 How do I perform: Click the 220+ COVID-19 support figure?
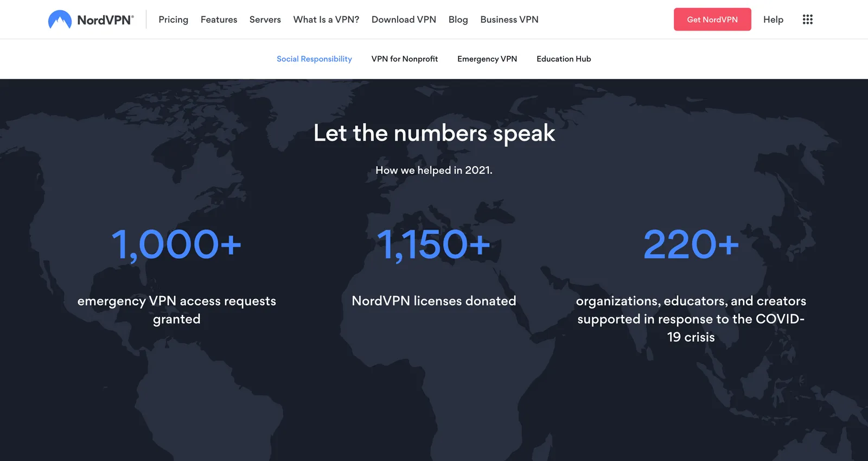(691, 244)
